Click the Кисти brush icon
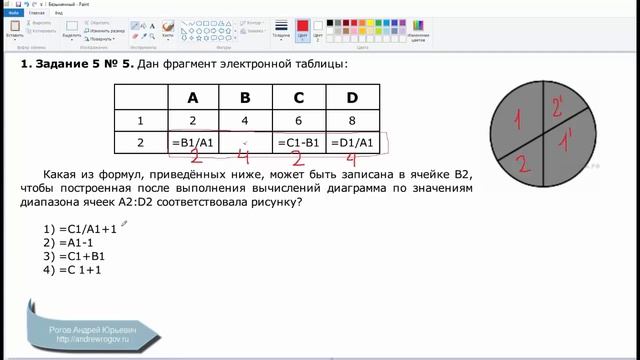The height and width of the screenshot is (360, 640). click(x=168, y=27)
